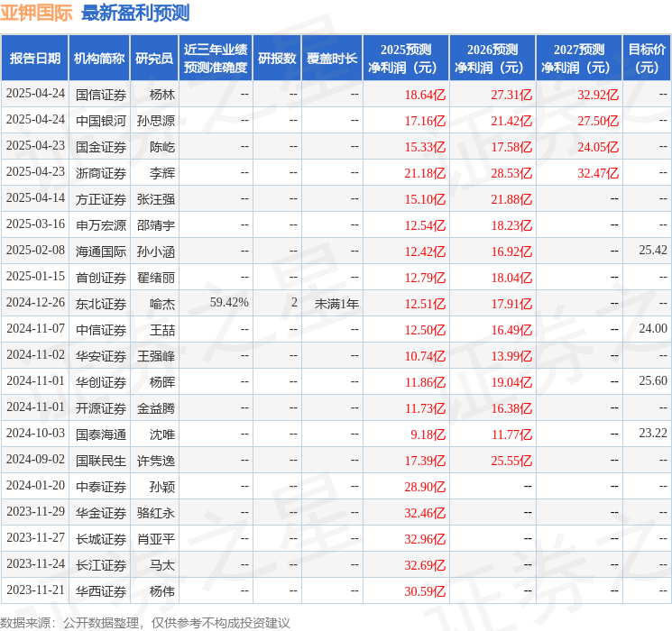Screen dimensions: 672x631
Task: Click analyst name 孙思源
Action: coord(156,121)
